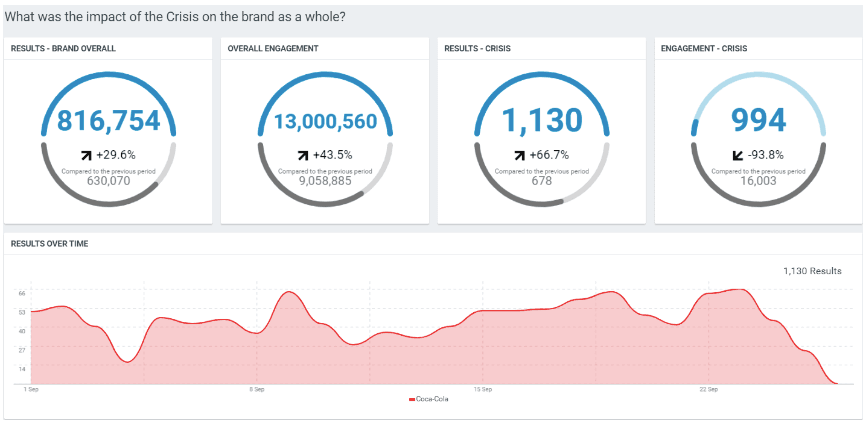Image resolution: width=863 pixels, height=421 pixels.
Task: Toggle the Coca-Cola series legend label
Action: pos(432,400)
